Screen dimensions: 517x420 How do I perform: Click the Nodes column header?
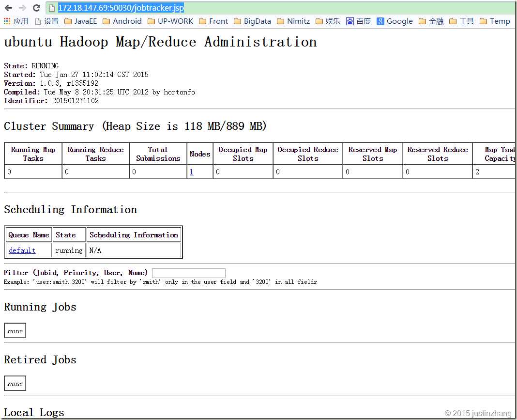tap(200, 154)
